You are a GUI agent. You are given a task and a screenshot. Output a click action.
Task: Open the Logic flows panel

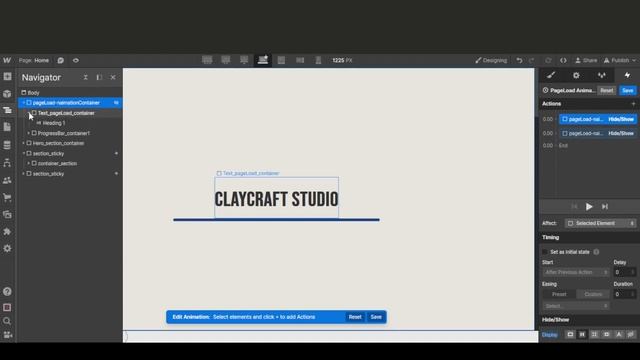pyautogui.click(x=7, y=163)
